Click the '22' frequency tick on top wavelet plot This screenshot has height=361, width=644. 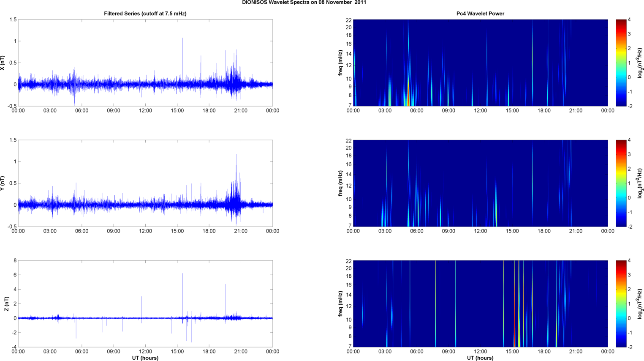pyautogui.click(x=348, y=20)
